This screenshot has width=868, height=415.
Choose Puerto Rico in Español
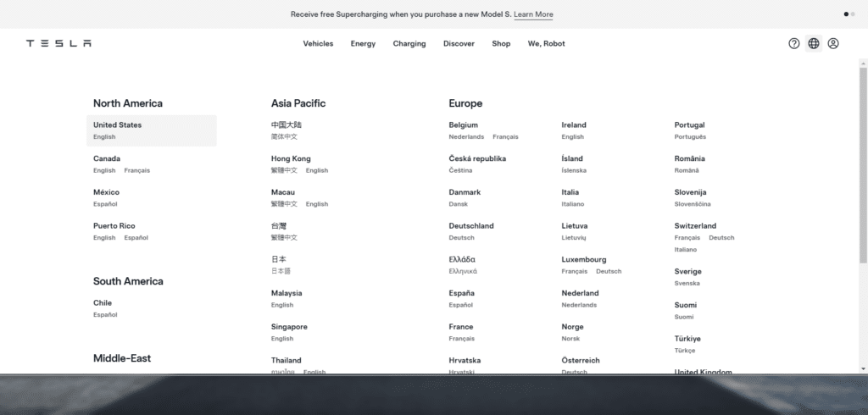point(136,238)
